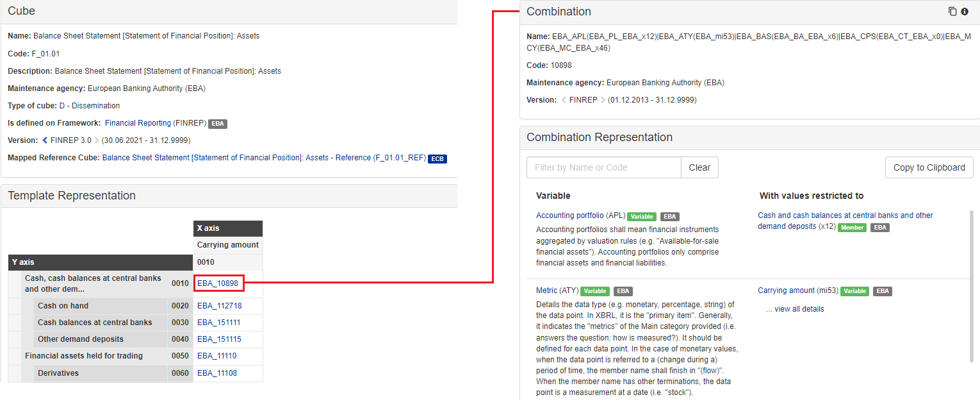Go to previous cube version before FINREP 3.0
The height and width of the screenshot is (404, 980).
pyautogui.click(x=45, y=140)
